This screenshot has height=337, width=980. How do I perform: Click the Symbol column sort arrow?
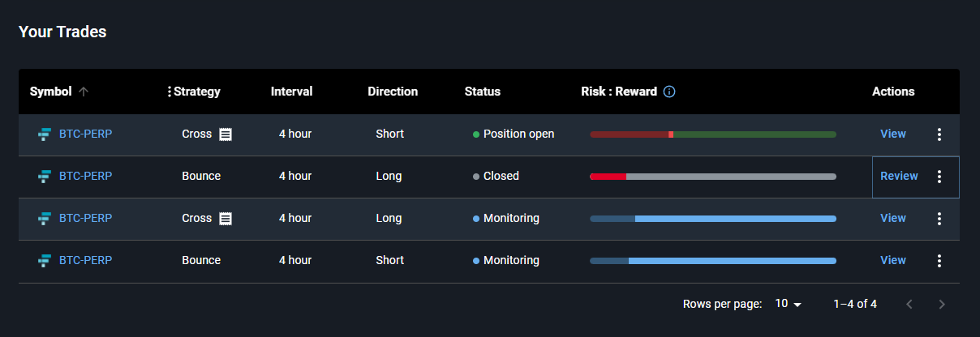pos(84,92)
